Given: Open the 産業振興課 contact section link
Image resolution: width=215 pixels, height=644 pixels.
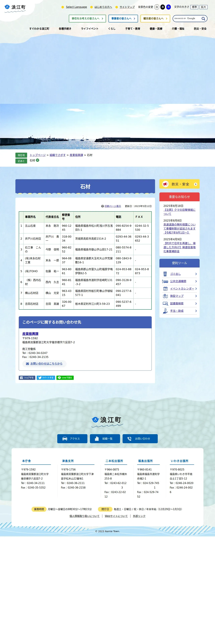Looking at the screenshot, I should (x=30, y=334).
